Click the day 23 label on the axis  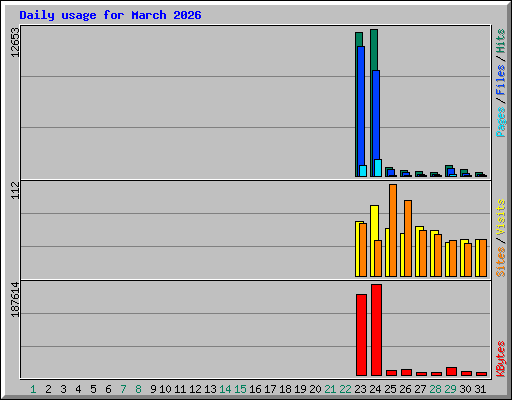tap(360, 389)
